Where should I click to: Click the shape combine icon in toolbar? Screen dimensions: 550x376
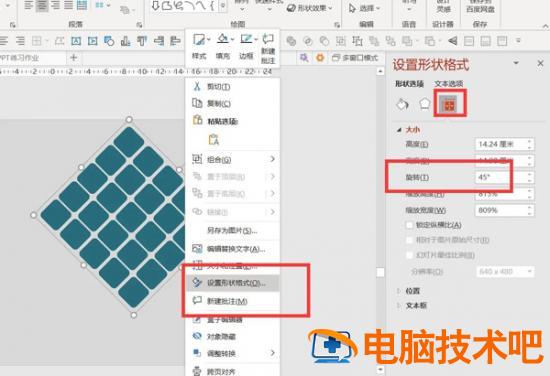[308, 41]
